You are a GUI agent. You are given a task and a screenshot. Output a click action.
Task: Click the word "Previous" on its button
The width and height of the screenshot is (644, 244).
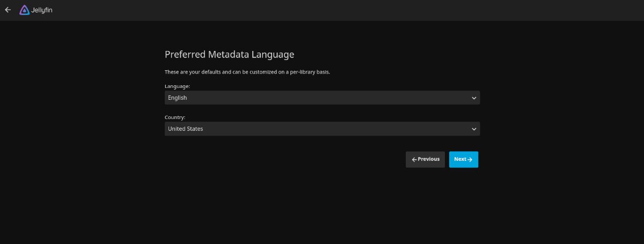pos(429,159)
